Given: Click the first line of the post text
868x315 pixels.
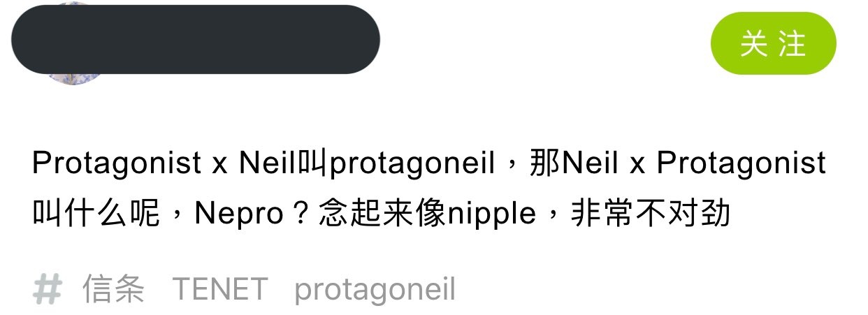Looking at the screenshot, I should (429, 164).
